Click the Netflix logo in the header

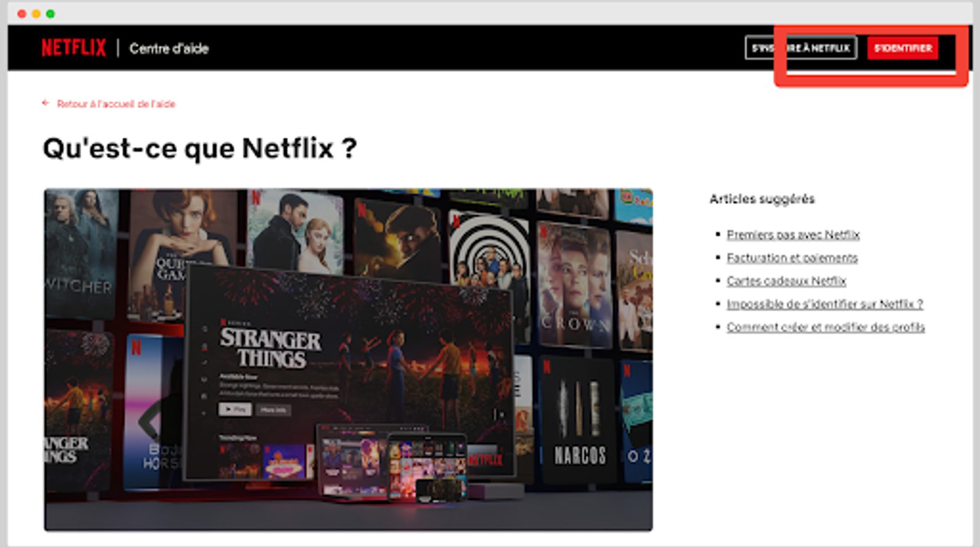73,48
